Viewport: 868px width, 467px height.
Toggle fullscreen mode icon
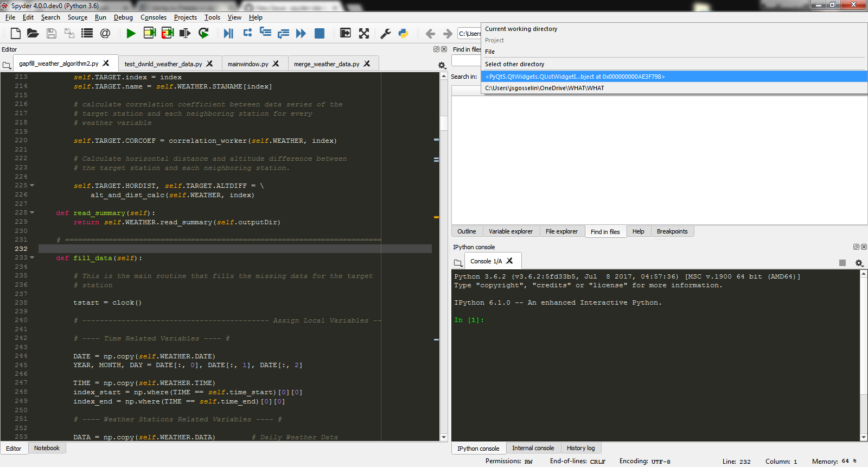(x=364, y=33)
